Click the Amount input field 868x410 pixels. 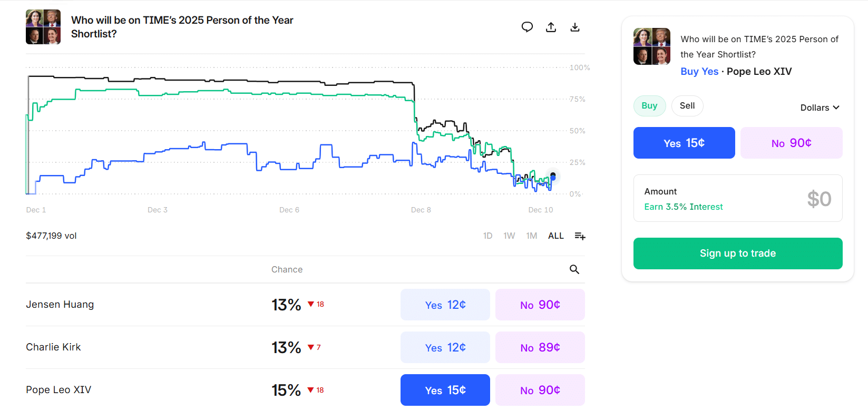click(738, 198)
